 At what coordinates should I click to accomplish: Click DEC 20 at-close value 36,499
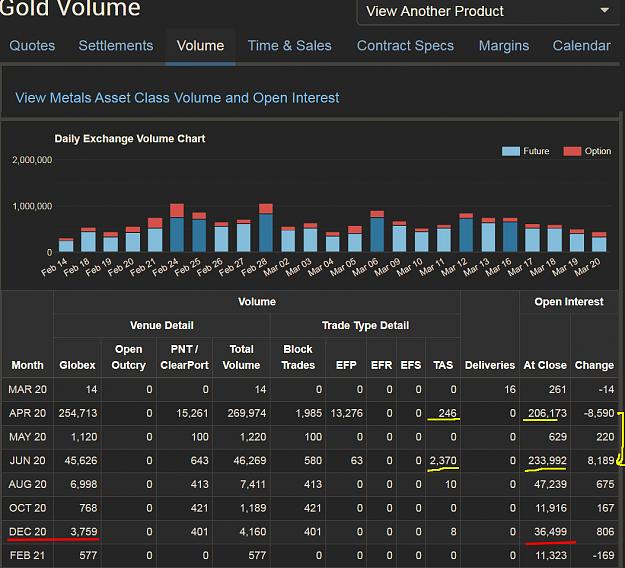click(550, 532)
